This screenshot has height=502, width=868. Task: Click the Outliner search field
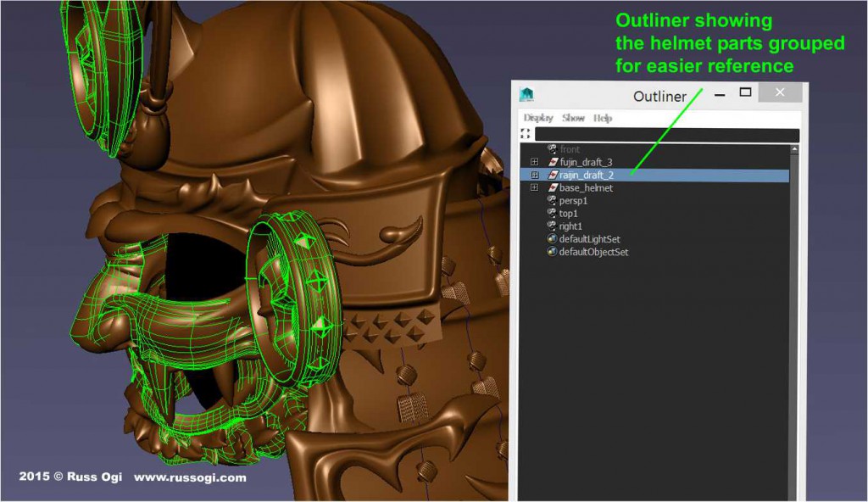(x=661, y=133)
